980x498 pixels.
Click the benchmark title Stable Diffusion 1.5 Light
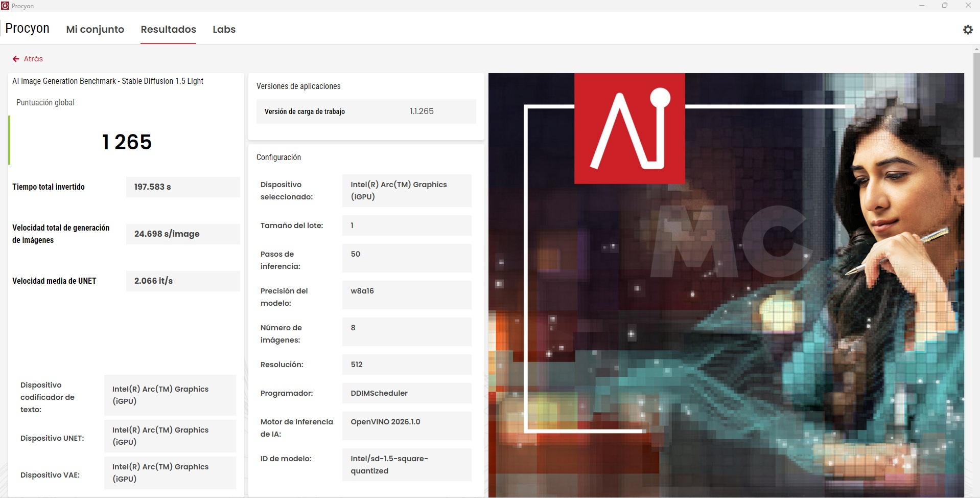(x=108, y=81)
